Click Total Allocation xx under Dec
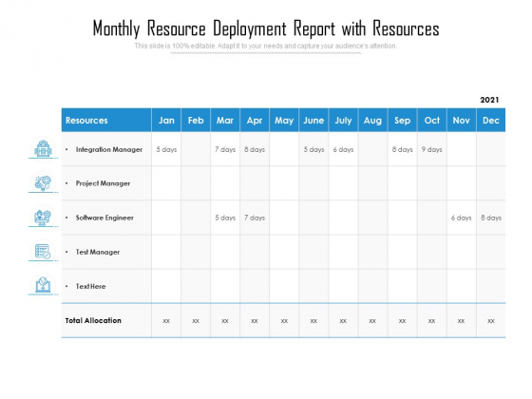532x399 pixels. (x=491, y=321)
